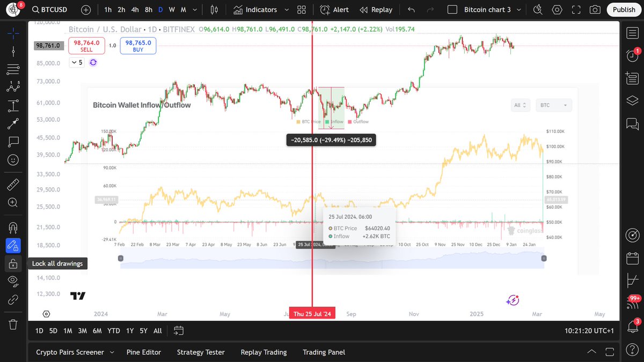
Task: Hide all drawings with eye icon
Action: [13, 281]
